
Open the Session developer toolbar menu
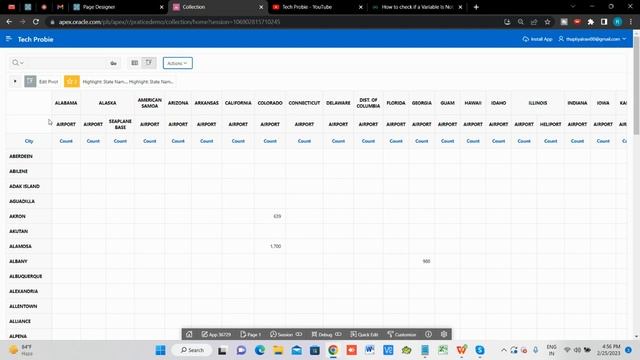(286, 334)
